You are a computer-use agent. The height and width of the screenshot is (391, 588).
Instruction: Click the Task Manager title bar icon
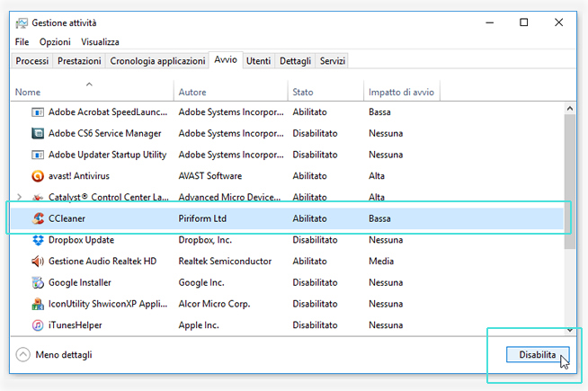point(22,23)
